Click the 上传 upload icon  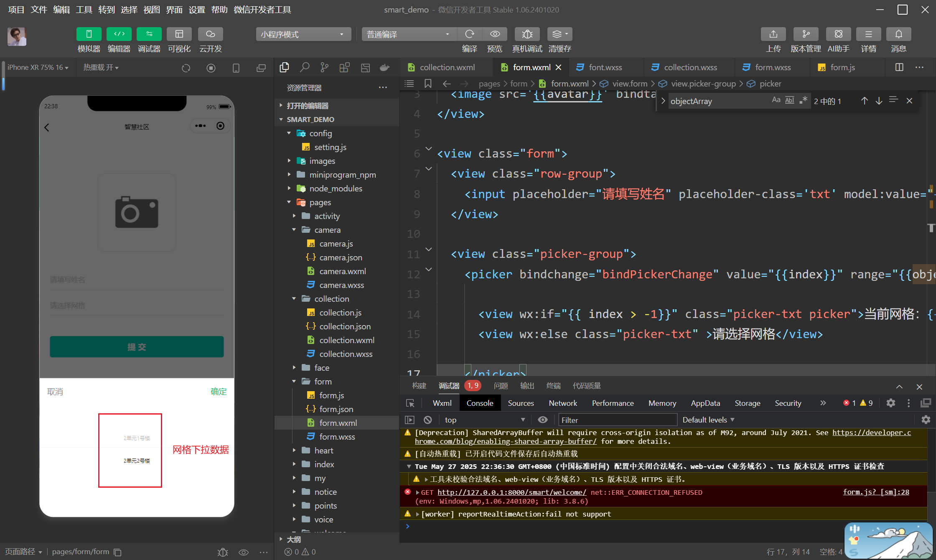[773, 34]
